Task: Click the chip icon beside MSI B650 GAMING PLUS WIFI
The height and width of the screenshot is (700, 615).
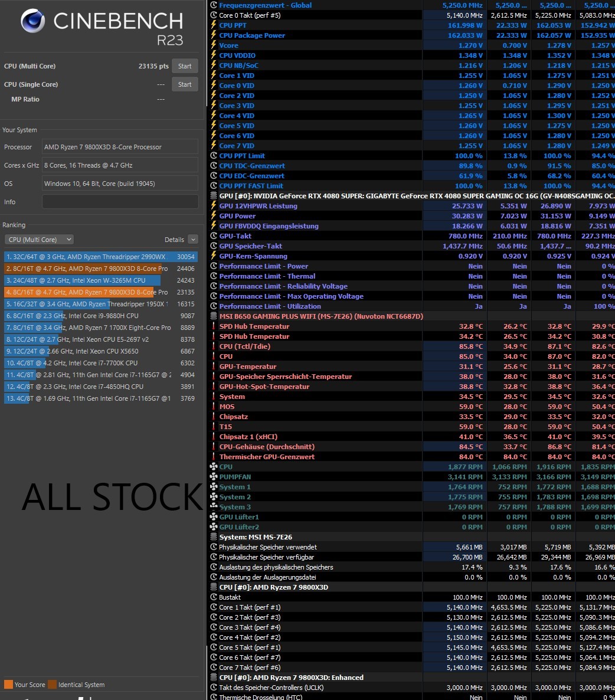Action: pos(214,316)
